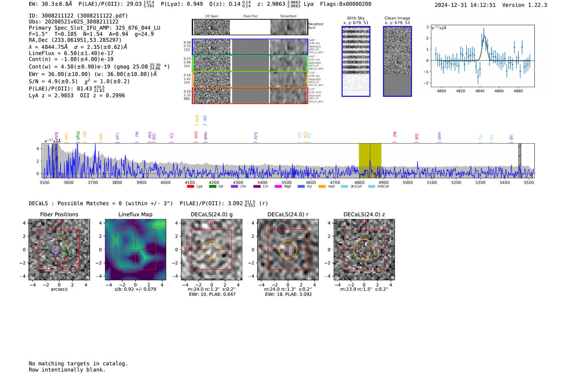Open the DECaLS(24.0) z cutout
576x392 pixels.
364,250
